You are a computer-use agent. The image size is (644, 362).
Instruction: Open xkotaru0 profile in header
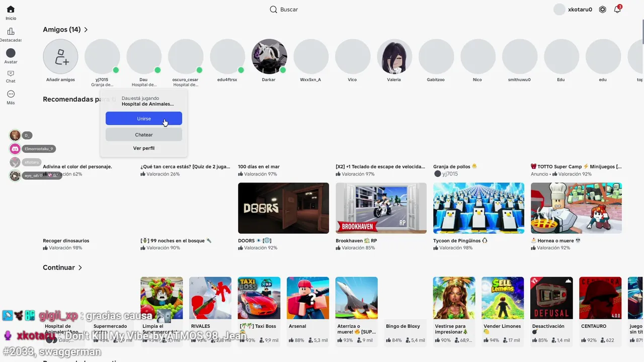click(573, 10)
